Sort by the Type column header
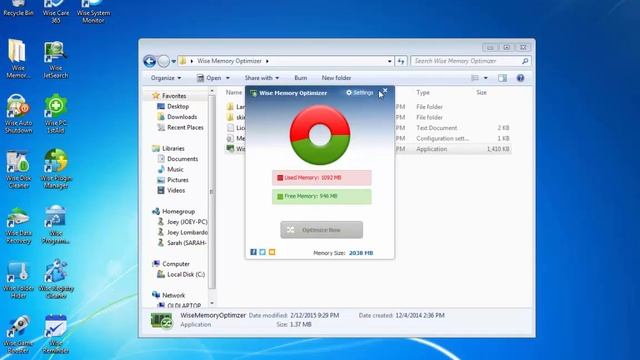Image resolution: width=640 pixels, height=360 pixels. pyautogui.click(x=423, y=93)
